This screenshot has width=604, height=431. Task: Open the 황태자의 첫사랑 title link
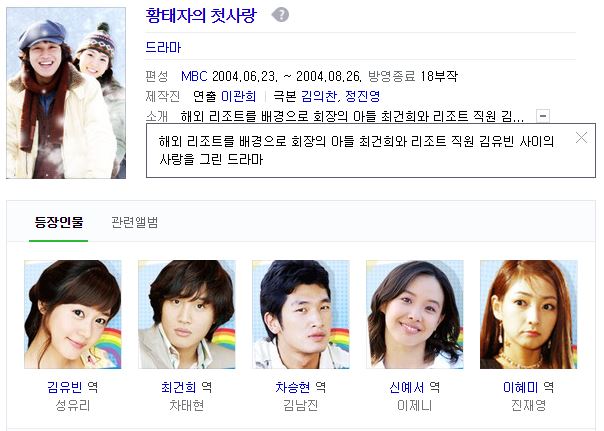(x=201, y=15)
